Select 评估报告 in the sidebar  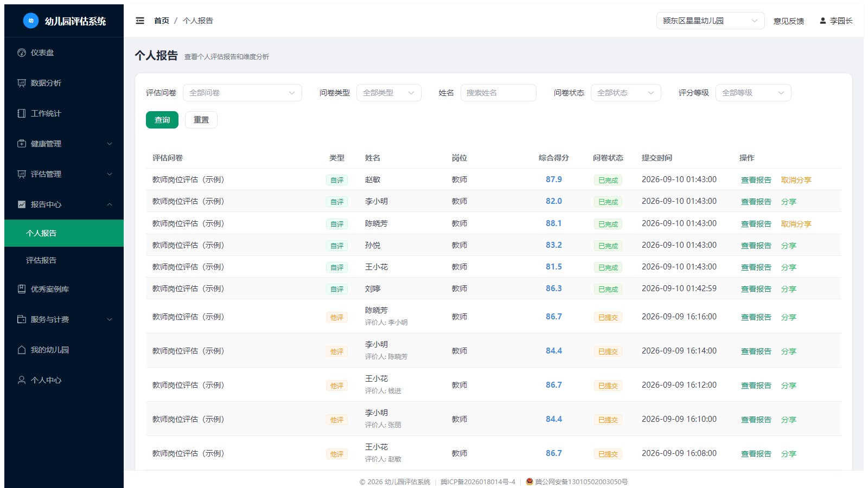click(64, 260)
